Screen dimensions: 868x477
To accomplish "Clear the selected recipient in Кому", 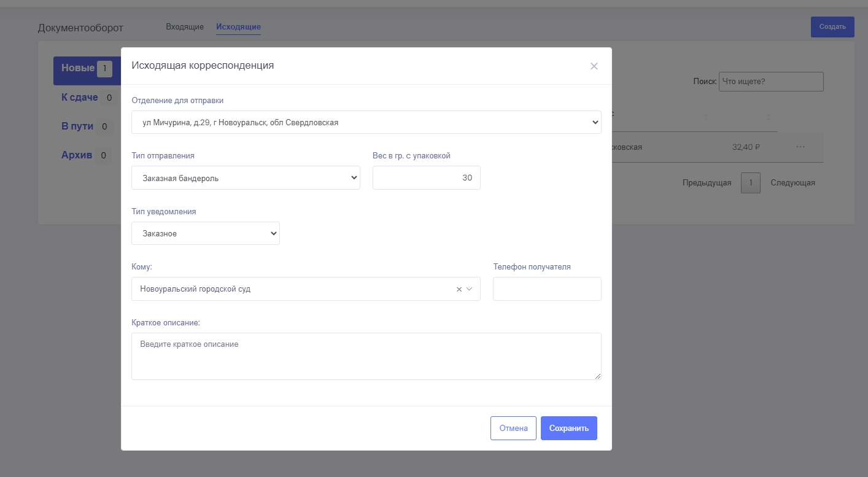I will pos(459,289).
